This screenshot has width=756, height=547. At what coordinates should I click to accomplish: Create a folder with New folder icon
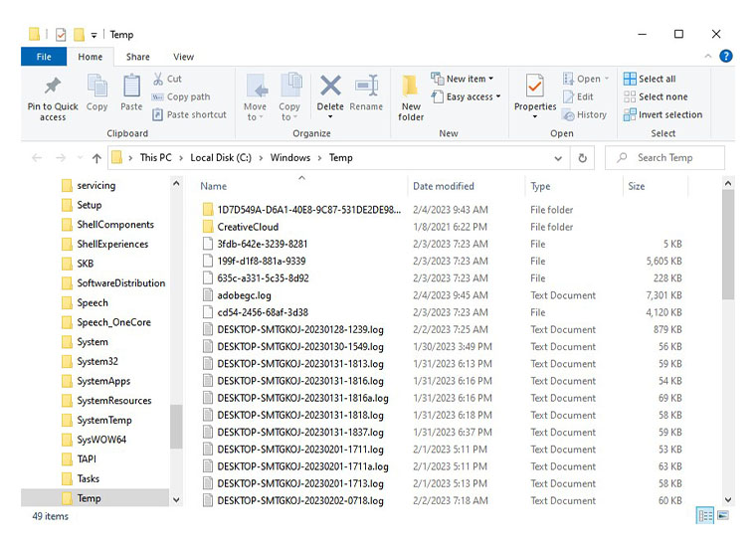click(411, 88)
